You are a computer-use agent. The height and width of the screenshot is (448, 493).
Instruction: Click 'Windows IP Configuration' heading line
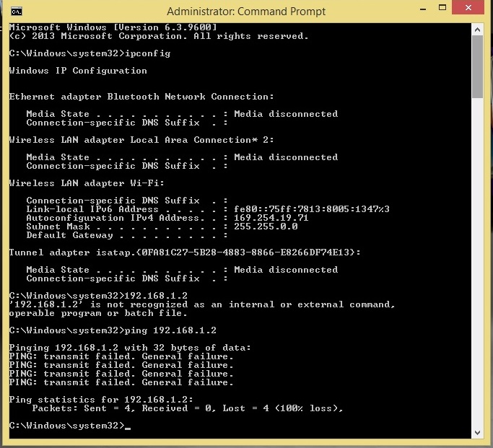pos(78,71)
